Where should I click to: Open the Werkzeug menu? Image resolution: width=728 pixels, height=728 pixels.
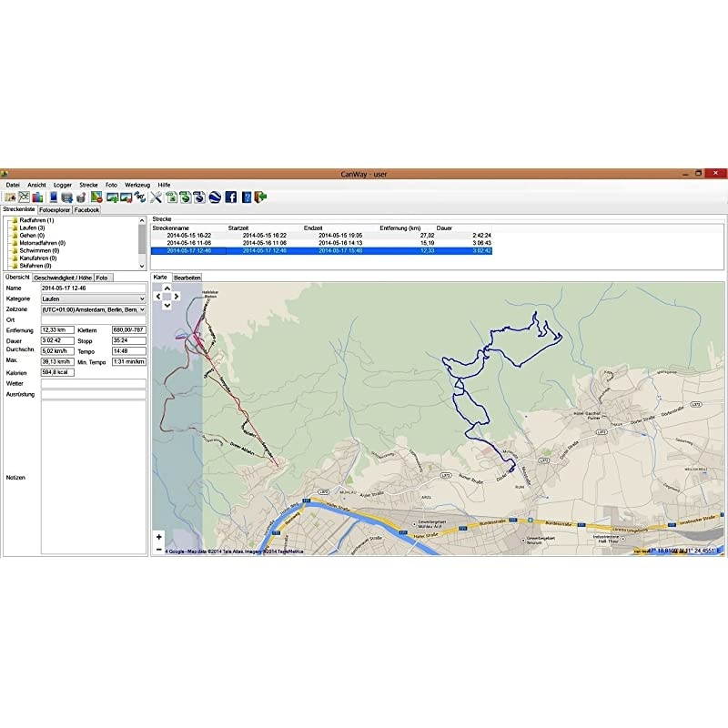[x=137, y=185]
